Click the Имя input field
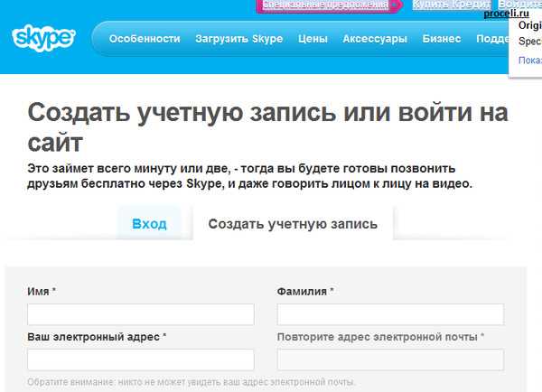542x392 pixels. (141, 314)
